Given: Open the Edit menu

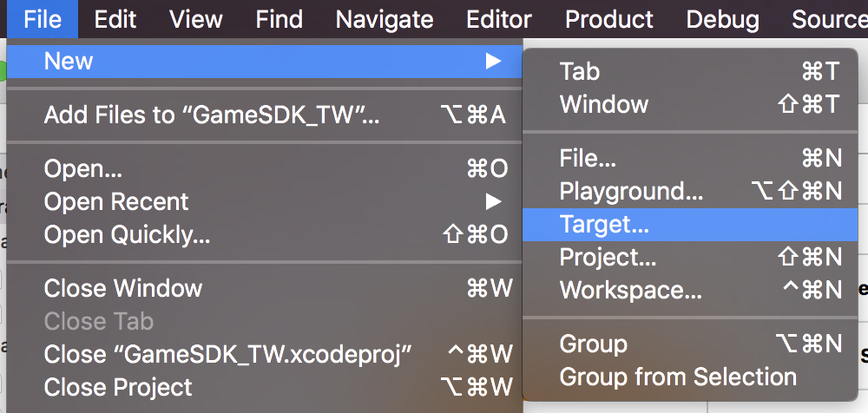Looking at the screenshot, I should 114,19.
